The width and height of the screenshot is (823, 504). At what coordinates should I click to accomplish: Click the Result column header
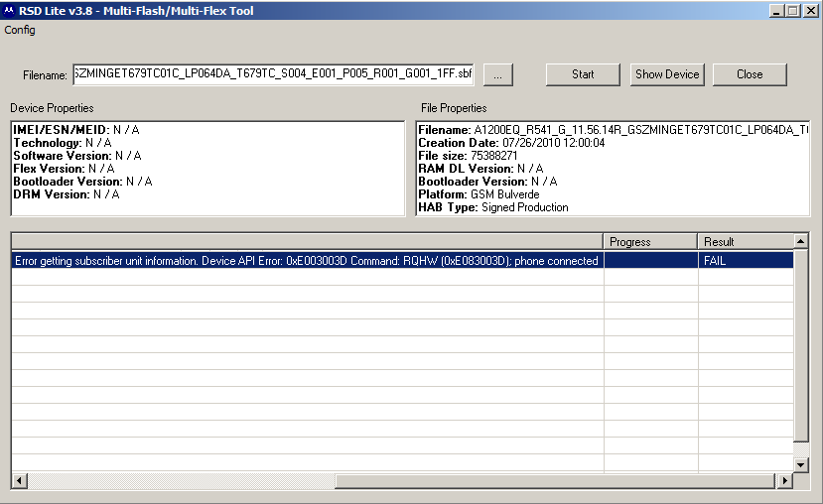click(x=746, y=242)
